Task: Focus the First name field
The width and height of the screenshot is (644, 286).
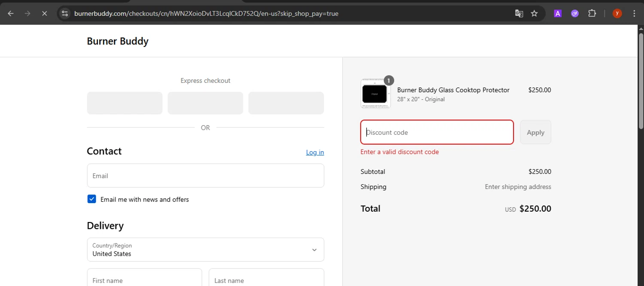Action: (144, 278)
